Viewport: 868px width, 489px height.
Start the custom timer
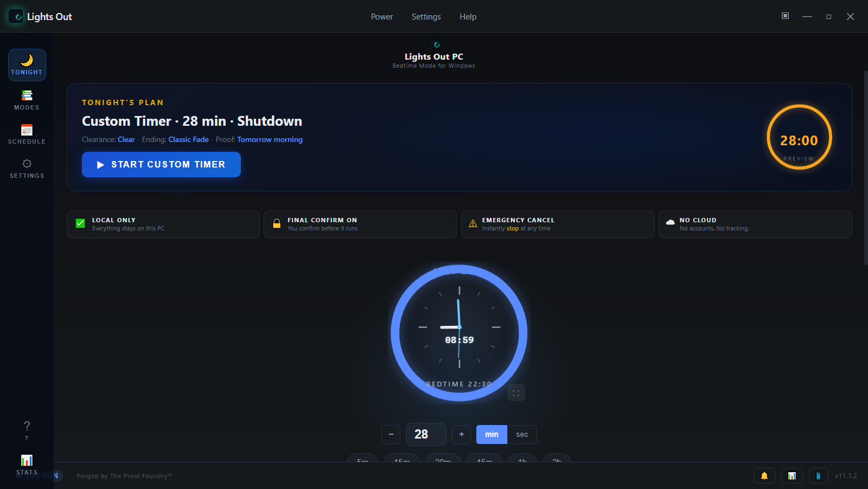coord(161,164)
